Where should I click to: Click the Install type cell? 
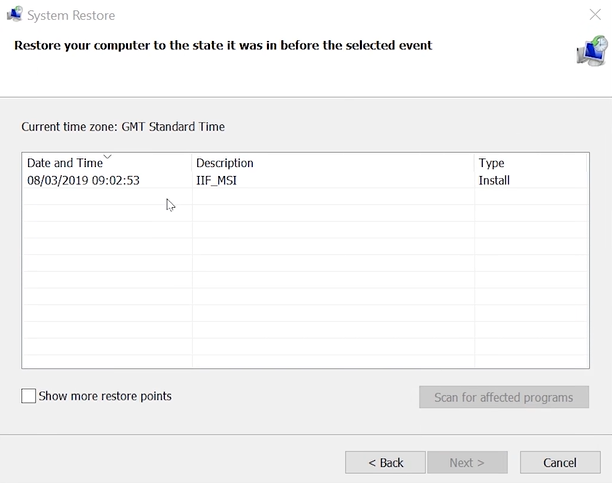coord(494,181)
